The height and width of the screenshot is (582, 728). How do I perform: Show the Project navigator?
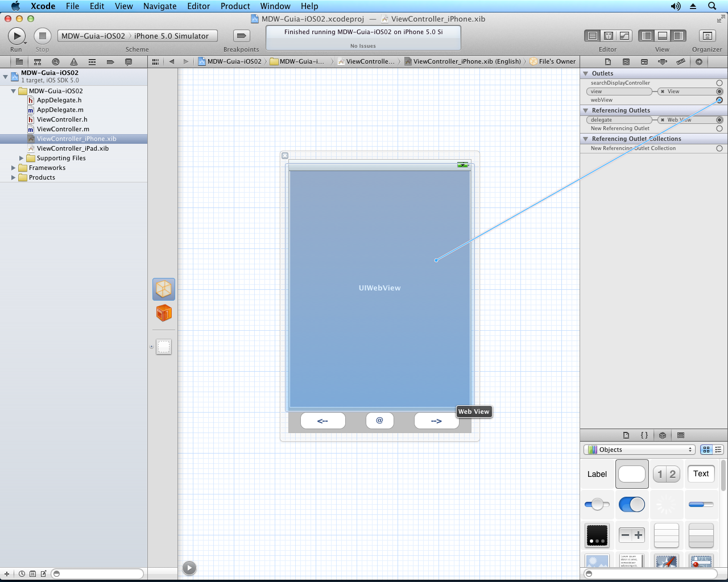[x=19, y=61]
